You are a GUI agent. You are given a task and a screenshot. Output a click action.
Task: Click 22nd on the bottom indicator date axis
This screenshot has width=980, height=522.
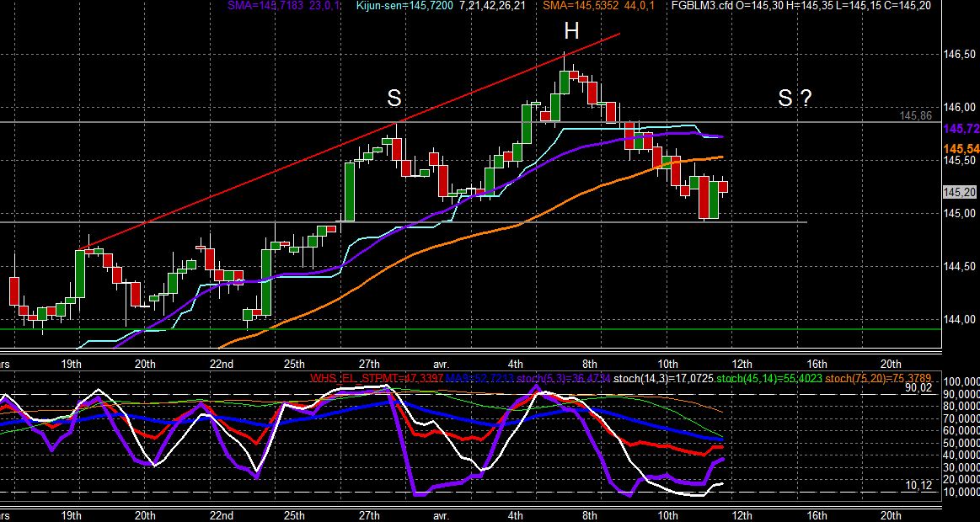222,516
